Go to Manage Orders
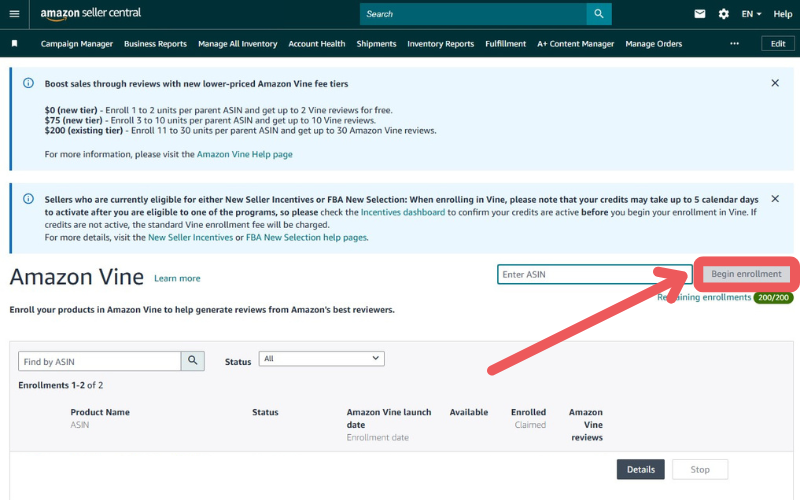The height and width of the screenshot is (500, 800). coord(653,44)
